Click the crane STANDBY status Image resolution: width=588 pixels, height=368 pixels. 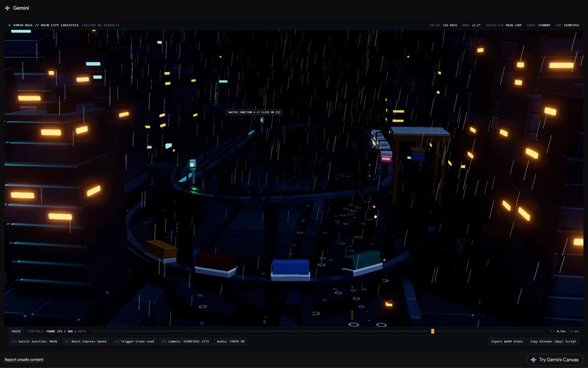(x=545, y=25)
